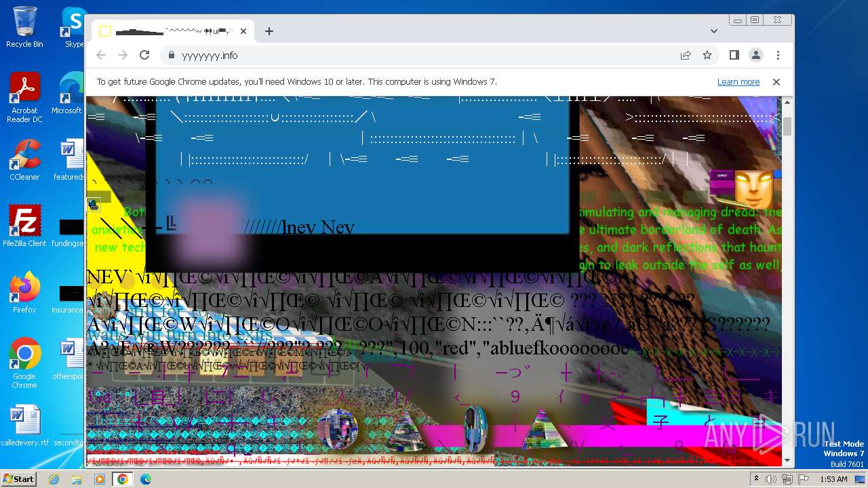Open the Learn more link
This screenshot has height=488, width=868.
click(738, 82)
